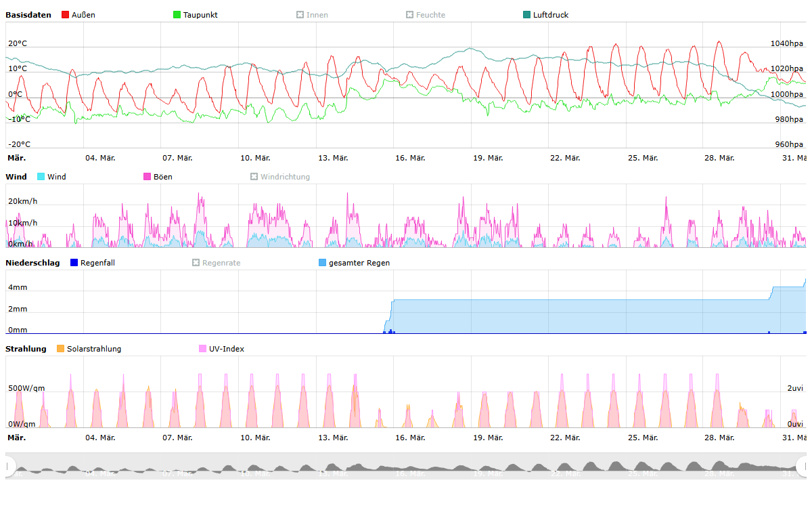Viewport: 812px width, 508px height.
Task: Click the Außen legend label
Action: [x=83, y=15]
